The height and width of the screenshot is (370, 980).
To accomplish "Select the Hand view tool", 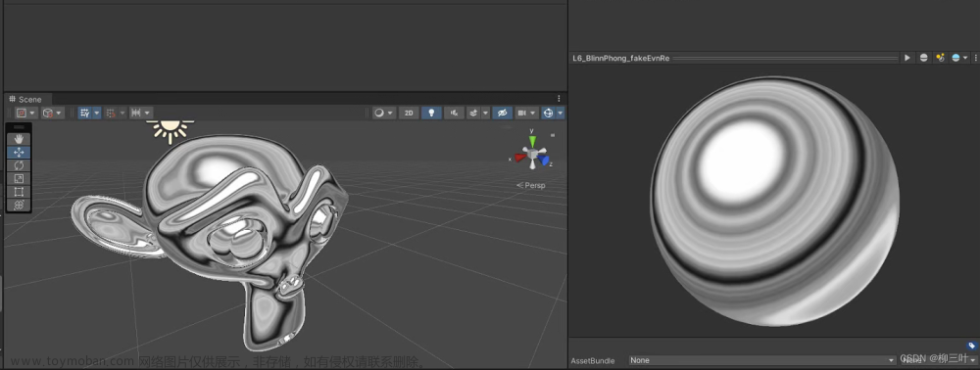I will click(19, 139).
